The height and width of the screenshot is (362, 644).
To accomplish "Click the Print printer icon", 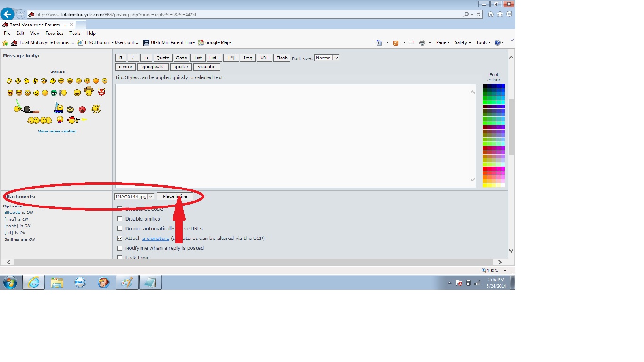I will [x=422, y=42].
